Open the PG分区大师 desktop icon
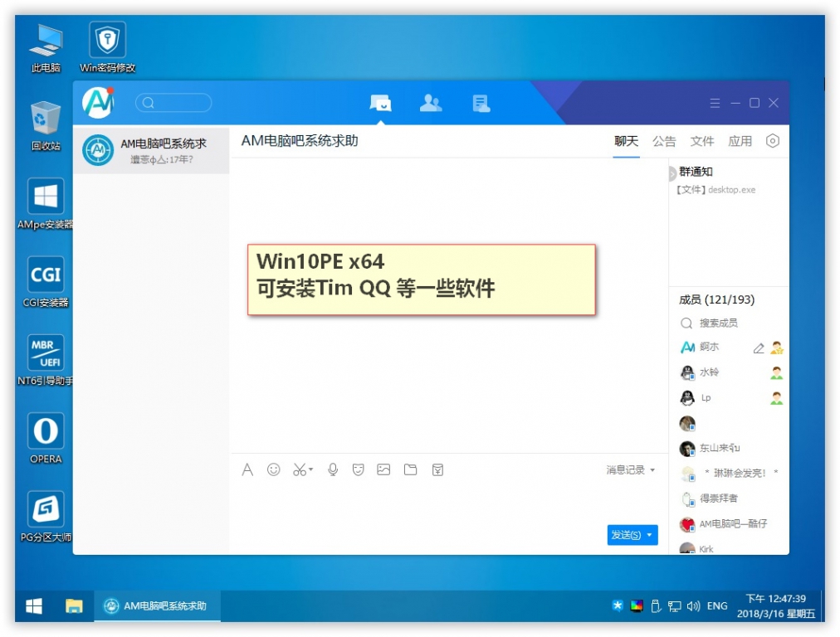 pyautogui.click(x=46, y=517)
